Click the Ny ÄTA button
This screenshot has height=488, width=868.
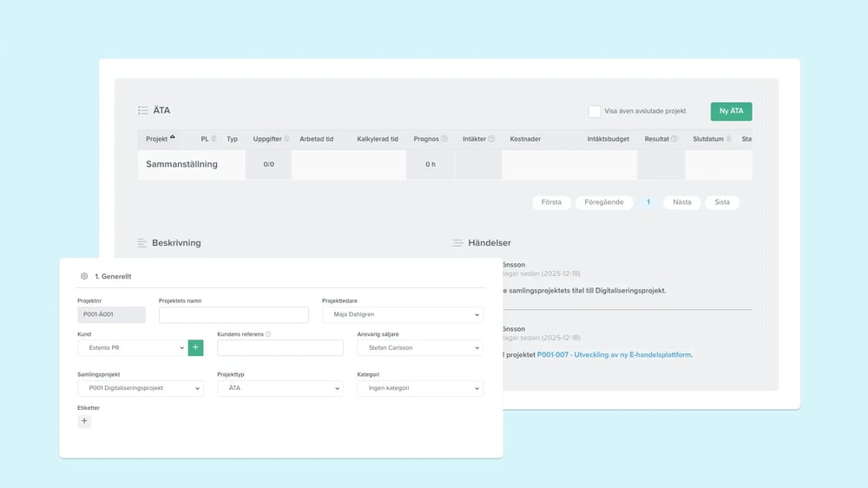731,111
